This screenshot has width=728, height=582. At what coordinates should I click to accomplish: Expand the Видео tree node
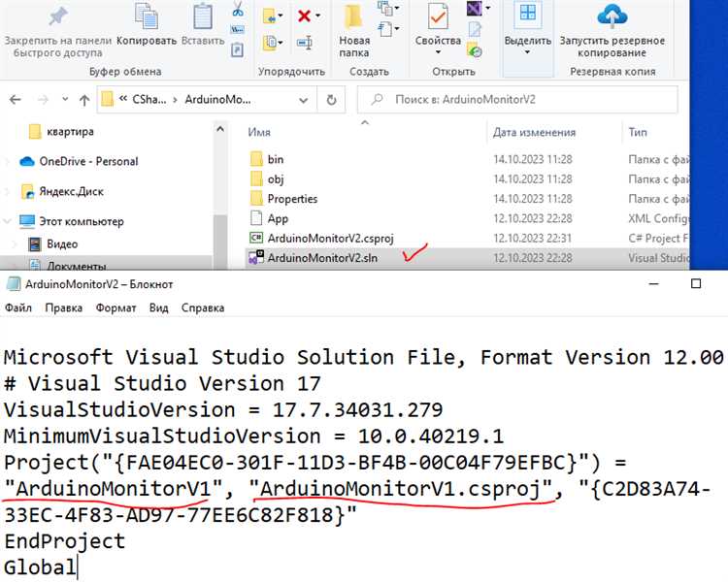click(x=14, y=243)
